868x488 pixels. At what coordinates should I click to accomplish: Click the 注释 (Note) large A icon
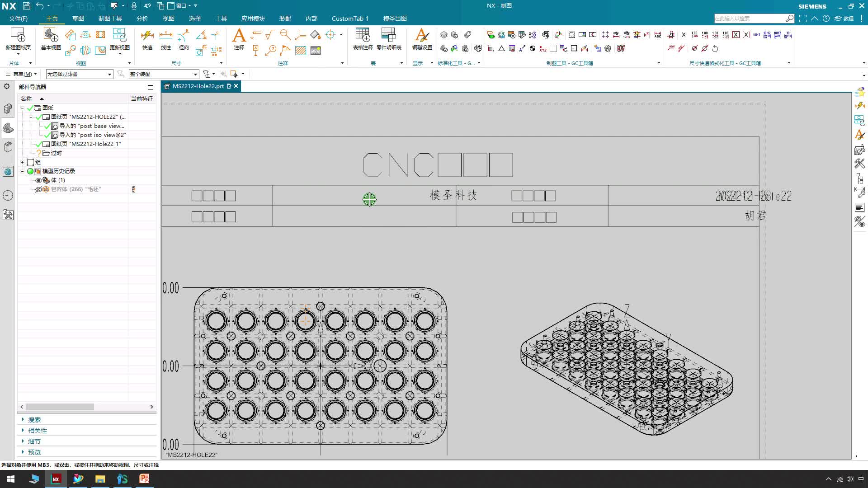[x=239, y=35]
